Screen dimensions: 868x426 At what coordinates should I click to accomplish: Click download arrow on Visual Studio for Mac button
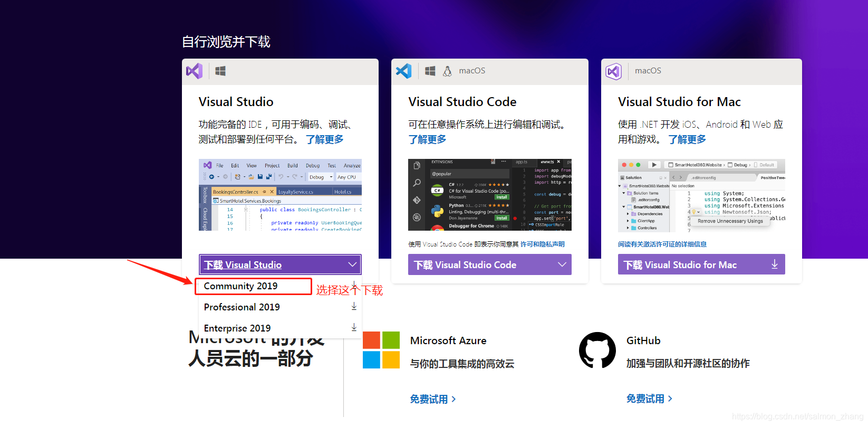774,264
